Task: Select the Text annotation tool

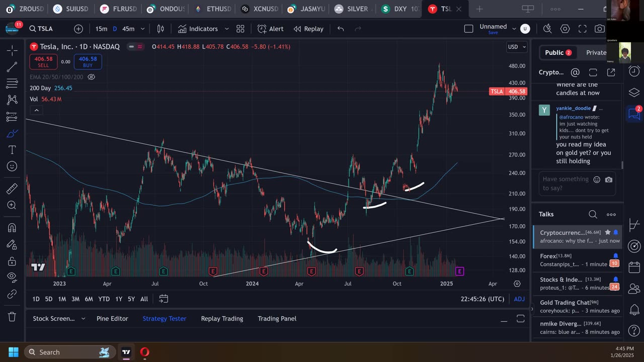Action: coord(12,150)
